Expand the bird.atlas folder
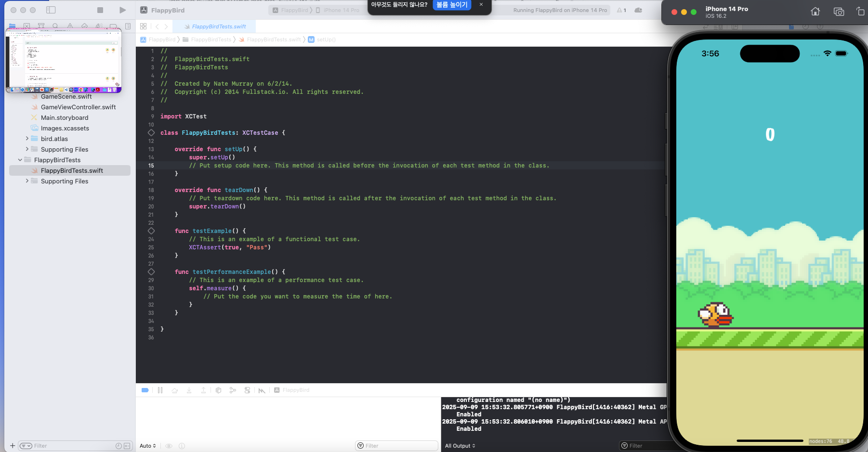This screenshot has height=452, width=868. click(27, 139)
